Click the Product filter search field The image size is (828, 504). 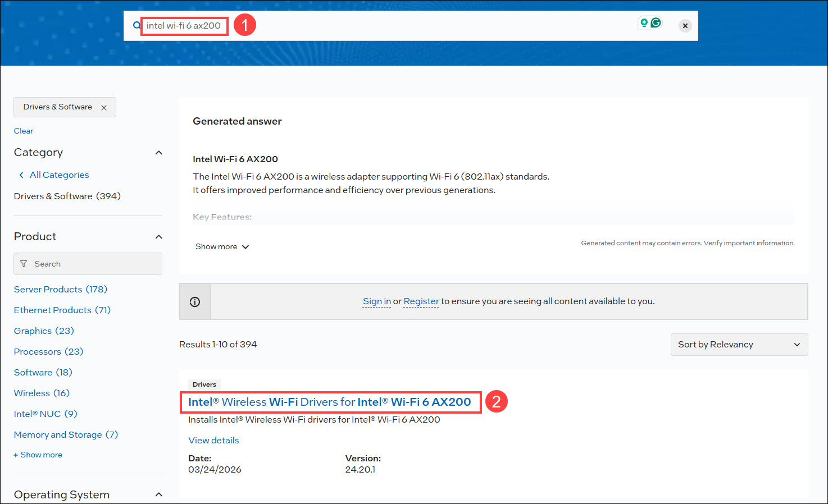88,264
